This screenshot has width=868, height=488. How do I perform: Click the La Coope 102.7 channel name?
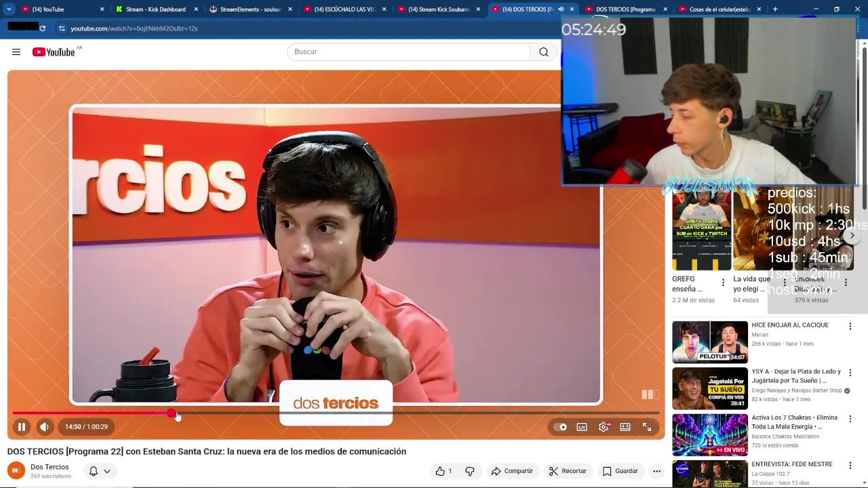click(x=770, y=474)
